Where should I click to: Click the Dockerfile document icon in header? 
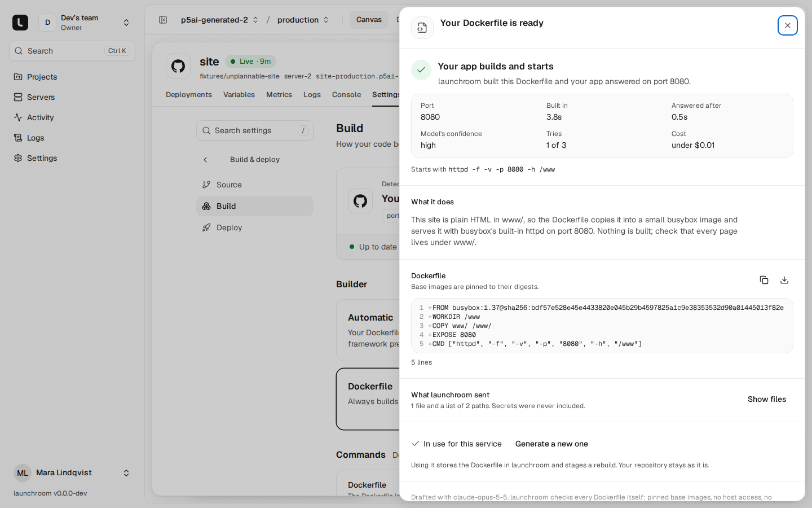click(x=422, y=28)
